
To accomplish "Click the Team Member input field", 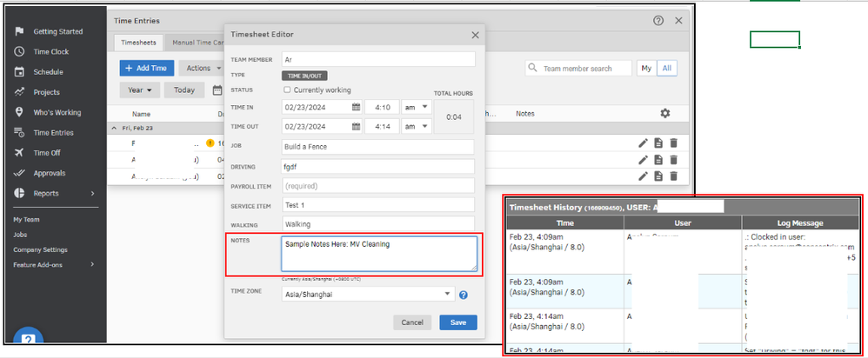I will tap(378, 59).
